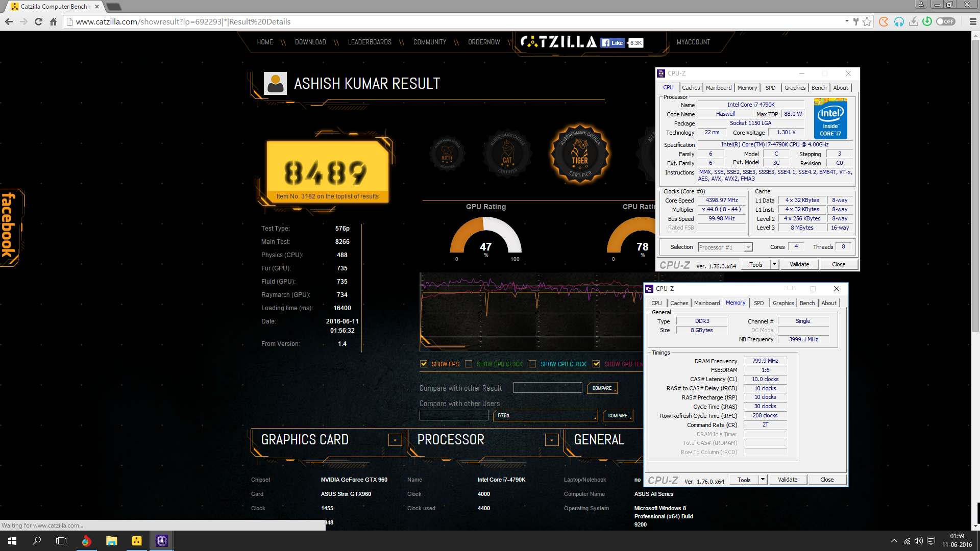The image size is (980, 551).
Task: Switch to SPD tab in Memory CPU-Z window
Action: [759, 303]
